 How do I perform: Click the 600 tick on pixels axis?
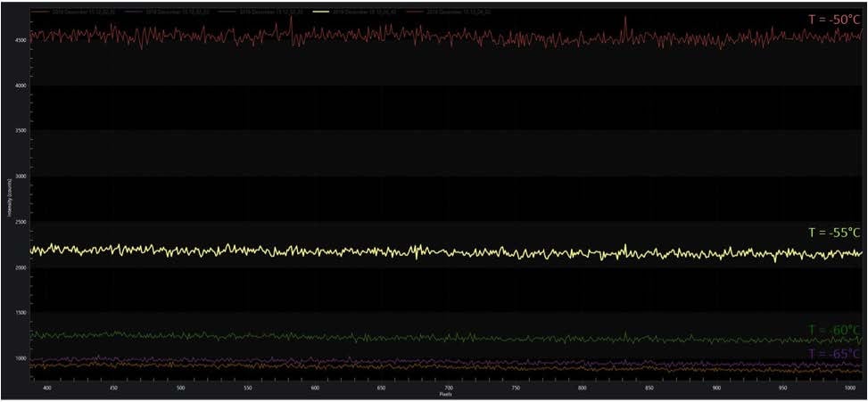(314, 388)
